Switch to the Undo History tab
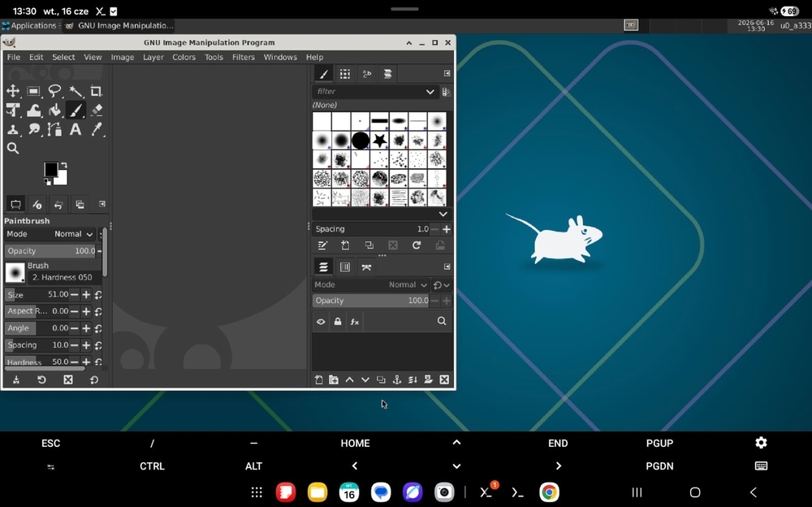The height and width of the screenshot is (507, 812). pos(58,205)
